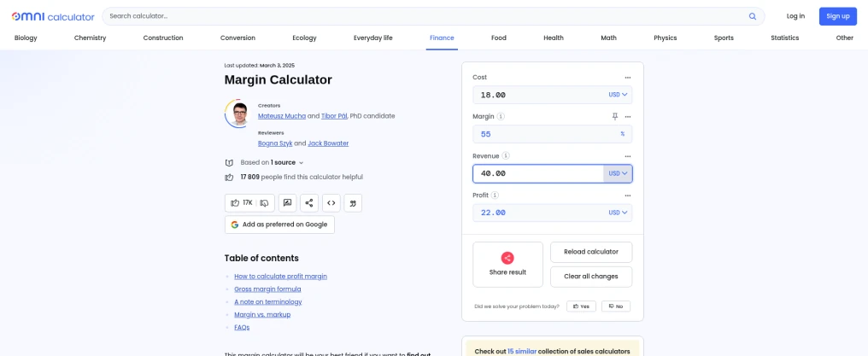Open the Biology category
Viewport: 868px width, 356px height.
click(x=26, y=38)
